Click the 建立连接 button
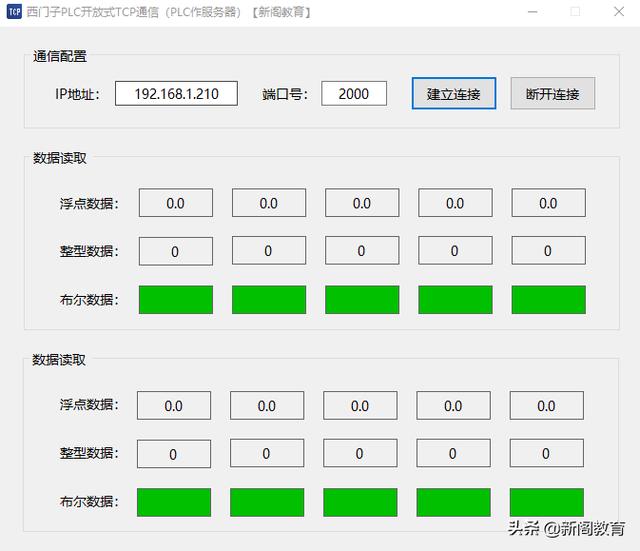Image resolution: width=640 pixels, height=551 pixels. tap(454, 93)
